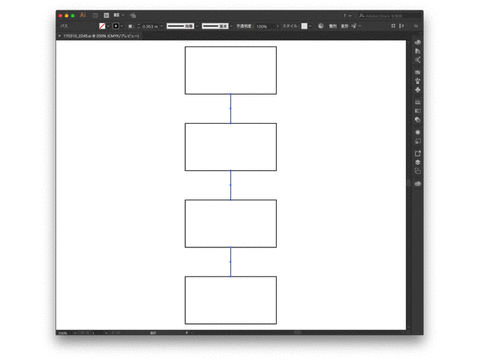Open the スタイル graphic style dropdown arrow
The image size is (480, 360).
point(310,26)
